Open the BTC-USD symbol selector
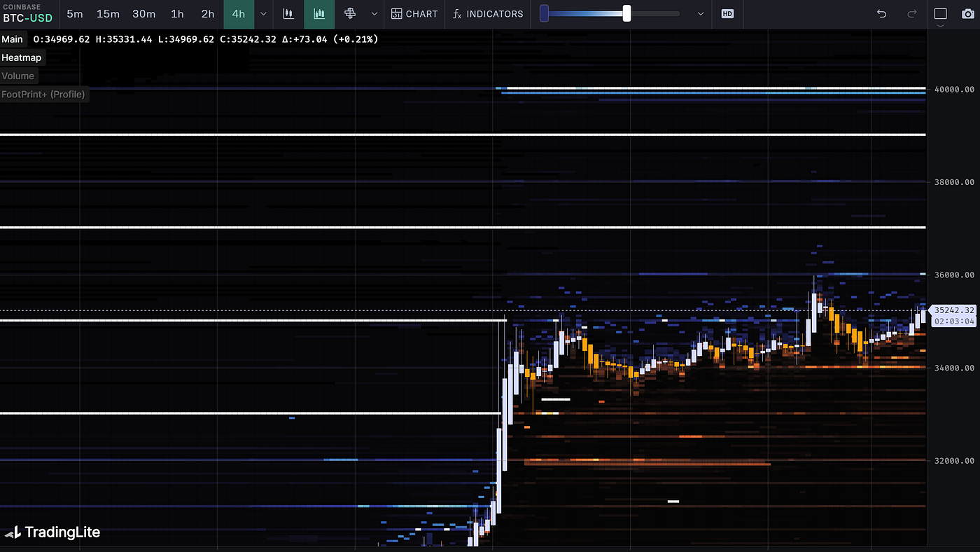This screenshot has width=980, height=552. pyautogui.click(x=28, y=14)
